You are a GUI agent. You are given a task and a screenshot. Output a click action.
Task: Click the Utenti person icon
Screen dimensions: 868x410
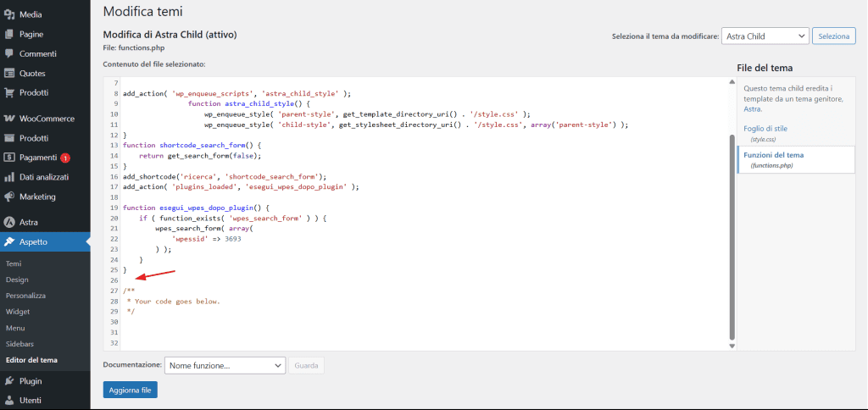click(8, 400)
